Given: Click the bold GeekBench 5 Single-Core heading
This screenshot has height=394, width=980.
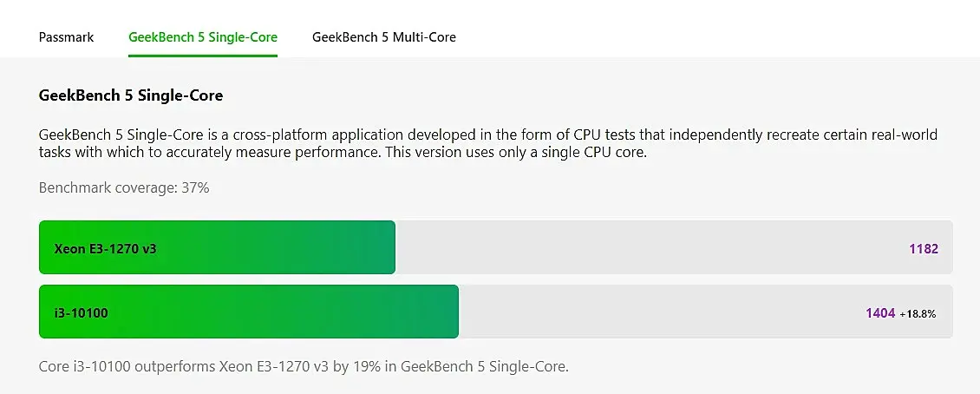Looking at the screenshot, I should 131,95.
